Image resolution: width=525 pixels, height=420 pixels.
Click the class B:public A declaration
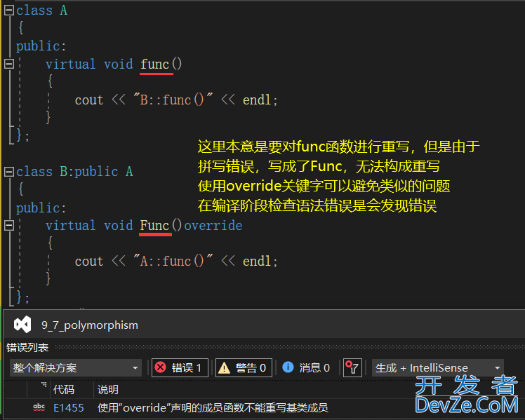coord(74,172)
